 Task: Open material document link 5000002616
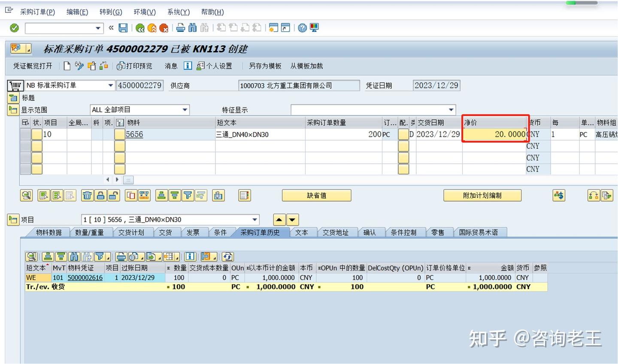point(85,277)
